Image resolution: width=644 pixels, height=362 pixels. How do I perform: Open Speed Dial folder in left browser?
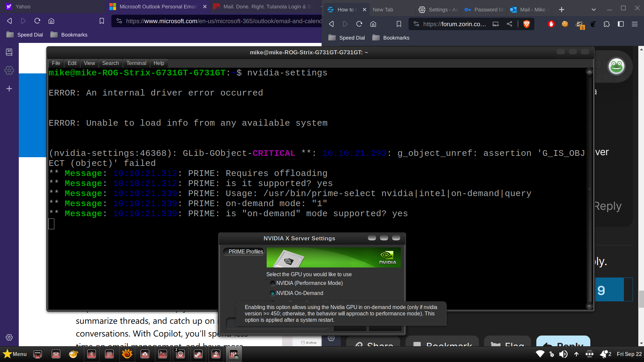pyautogui.click(x=25, y=35)
